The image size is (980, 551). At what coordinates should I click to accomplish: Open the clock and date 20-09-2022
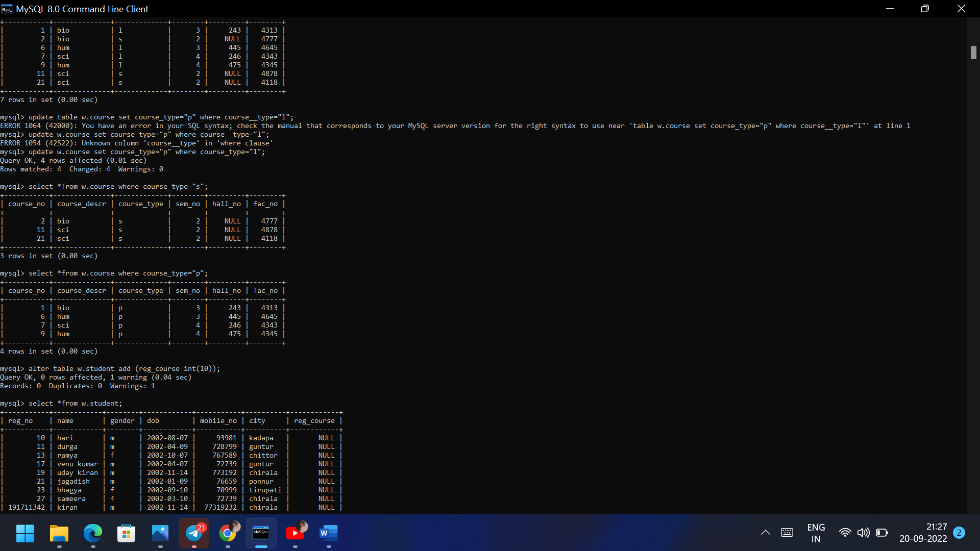click(923, 533)
